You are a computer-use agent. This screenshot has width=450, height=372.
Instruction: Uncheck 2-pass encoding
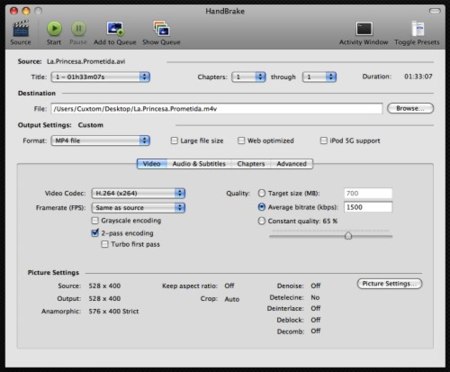95,233
